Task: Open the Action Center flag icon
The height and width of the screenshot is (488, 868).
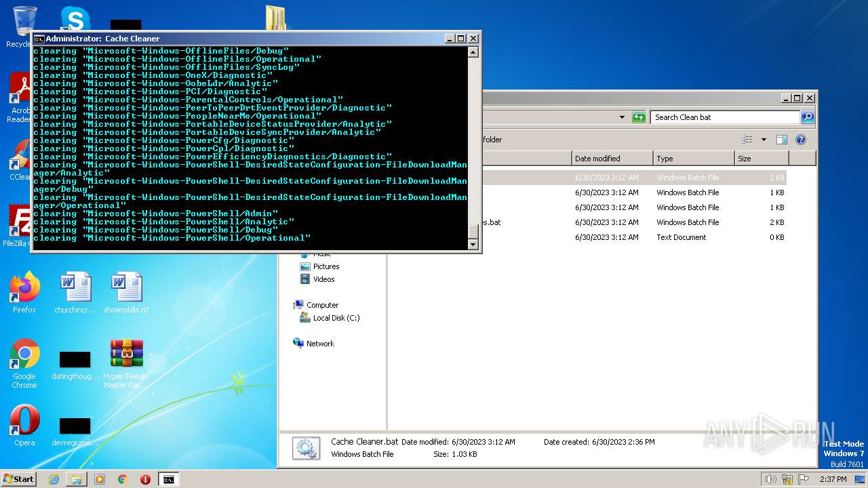Action: [804, 479]
